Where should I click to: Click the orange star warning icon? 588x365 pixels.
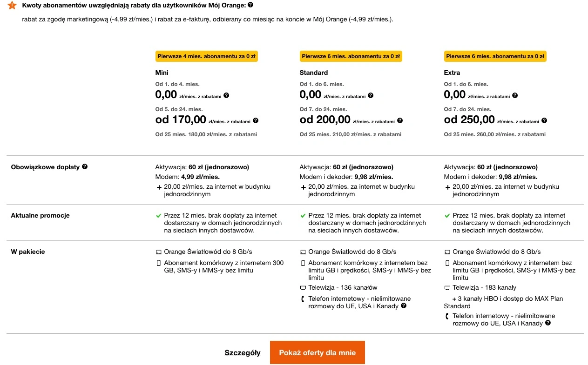tap(12, 6)
